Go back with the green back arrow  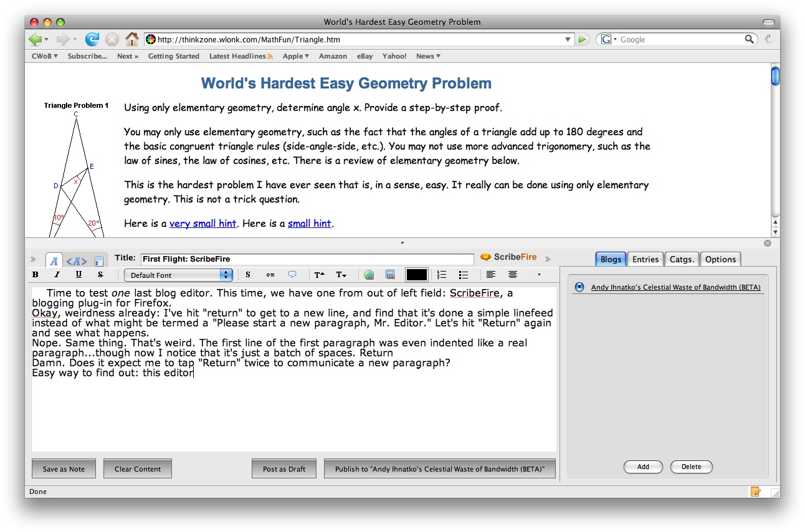[35, 39]
